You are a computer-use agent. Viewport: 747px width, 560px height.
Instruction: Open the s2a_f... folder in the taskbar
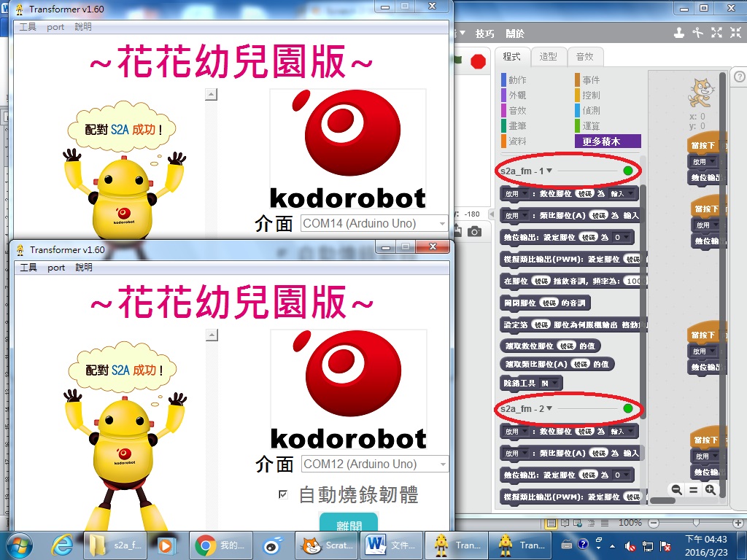tap(116, 545)
